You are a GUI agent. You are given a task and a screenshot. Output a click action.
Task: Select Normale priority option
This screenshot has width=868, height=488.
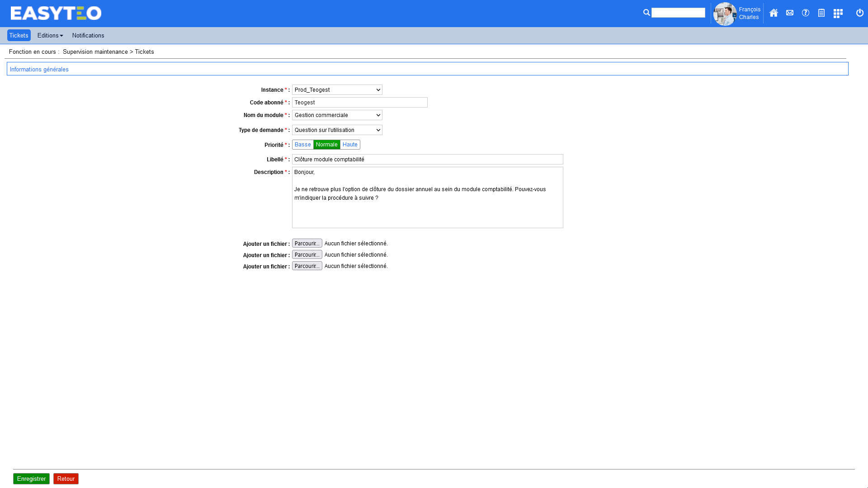coord(326,145)
